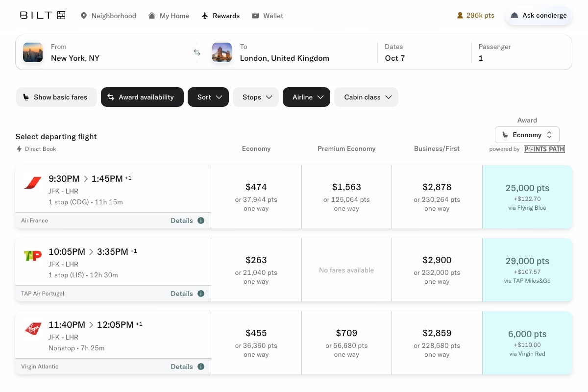Click the 286k pts balance icon
Image resolution: width=588 pixels, height=392 pixels.
pos(460,16)
